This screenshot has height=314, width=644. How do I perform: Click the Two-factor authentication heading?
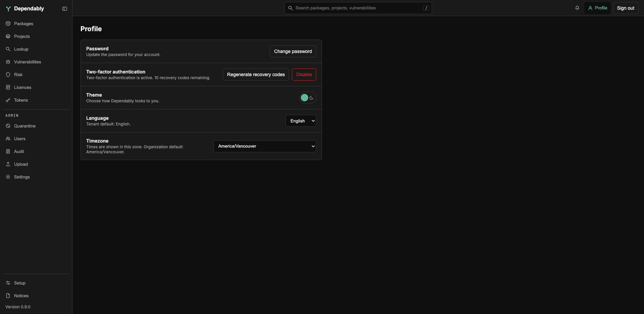point(116,72)
